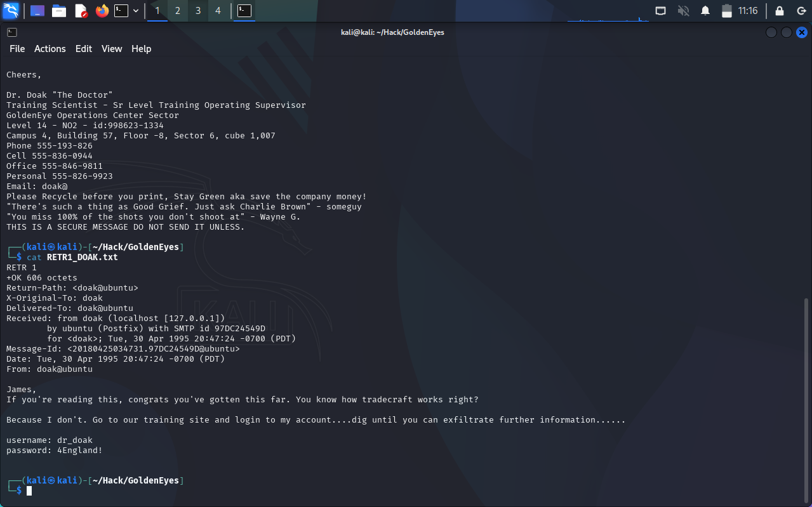Viewport: 812px width, 507px height.
Task: Open the Edit menu
Action: 84,49
